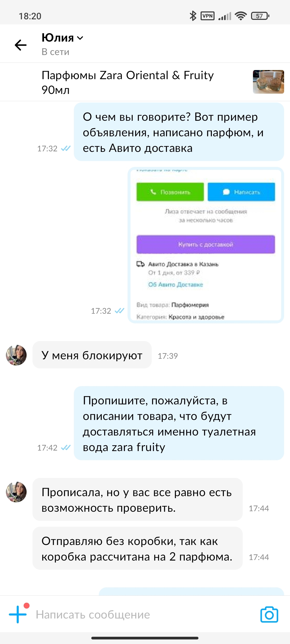The width and height of the screenshot is (290, 644).
Task: Tap the battery level indicator
Action: 260,16
